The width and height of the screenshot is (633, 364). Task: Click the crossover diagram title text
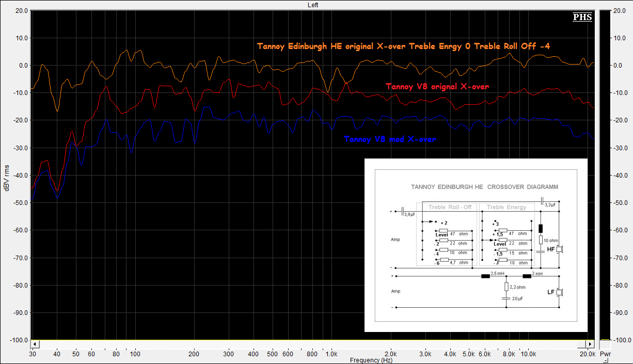coord(484,187)
